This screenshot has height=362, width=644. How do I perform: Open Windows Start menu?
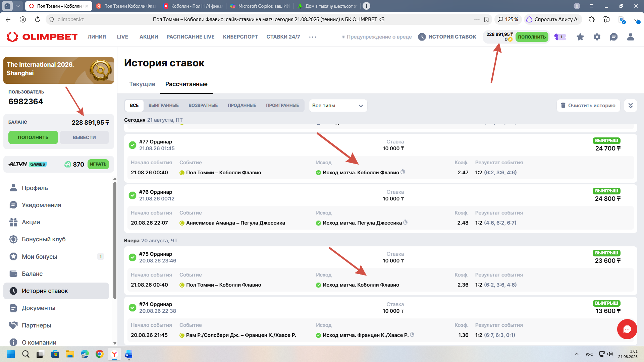tap(11, 354)
